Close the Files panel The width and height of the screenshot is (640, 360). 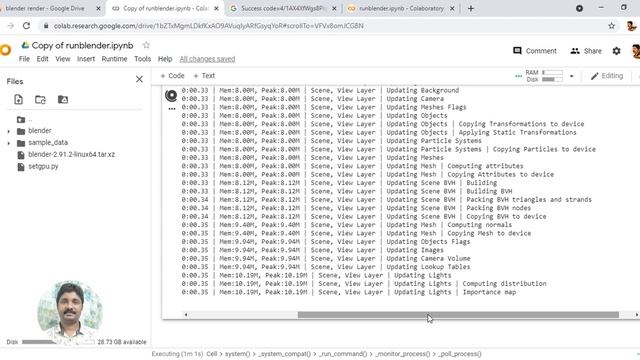coord(139,79)
